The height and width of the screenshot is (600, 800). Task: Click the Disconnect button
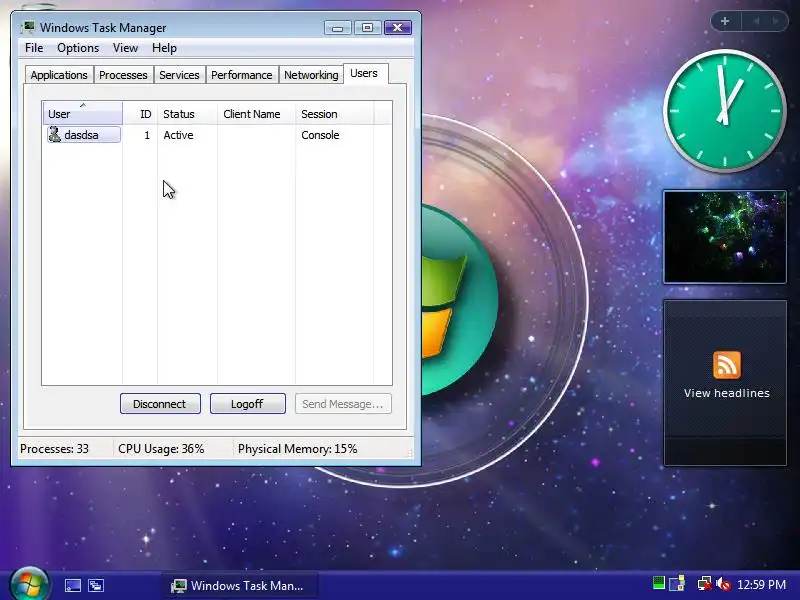[x=160, y=404]
